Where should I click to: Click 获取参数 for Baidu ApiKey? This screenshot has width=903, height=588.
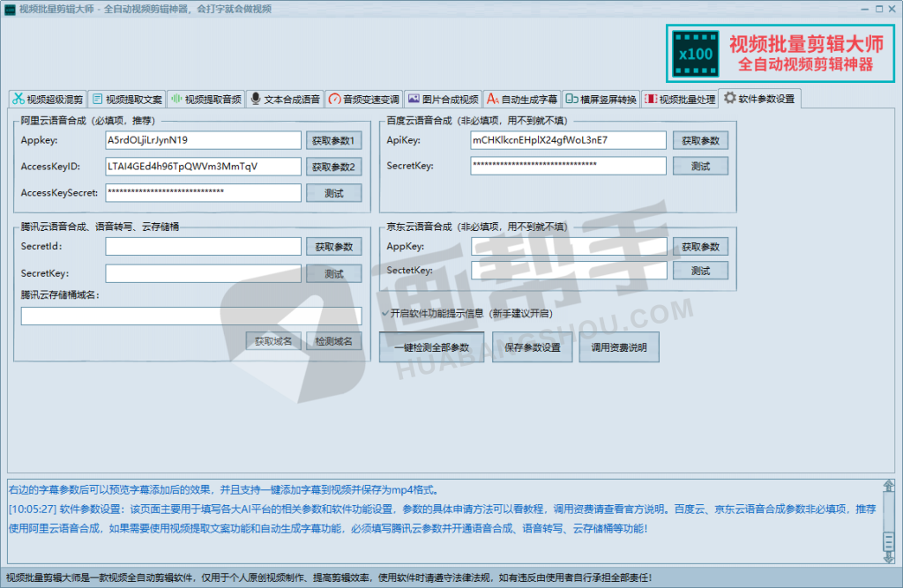[x=700, y=140]
